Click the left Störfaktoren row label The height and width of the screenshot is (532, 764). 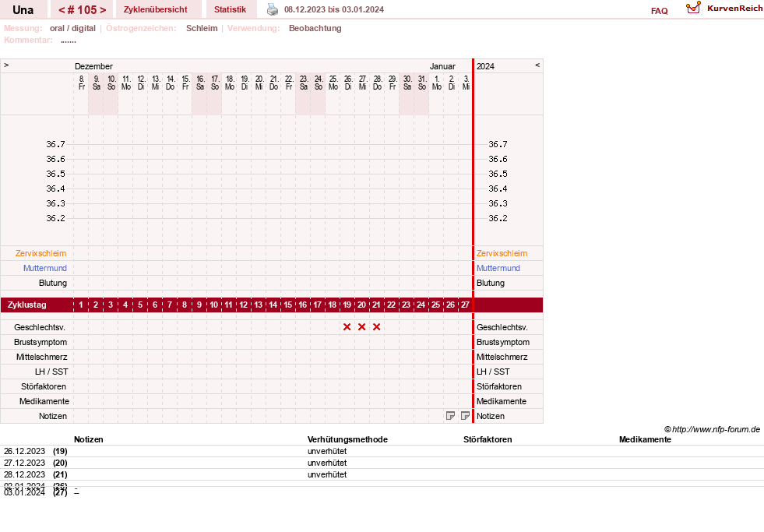point(44,386)
